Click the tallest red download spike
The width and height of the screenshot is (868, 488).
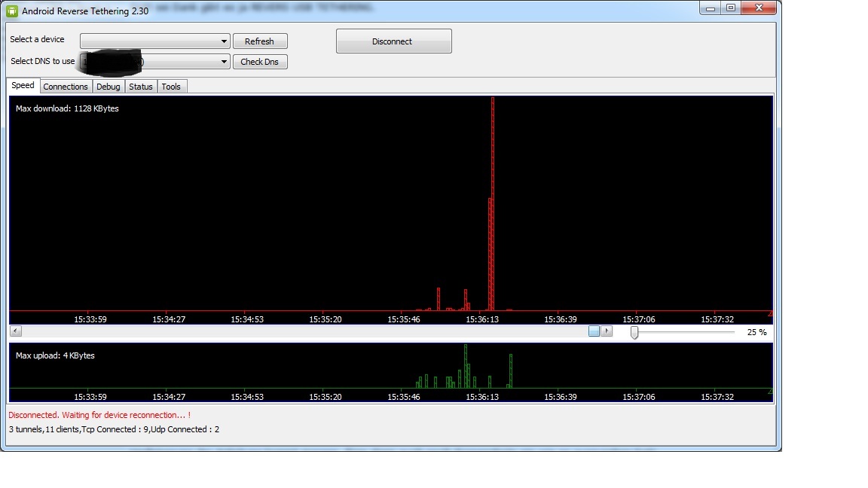point(493,203)
